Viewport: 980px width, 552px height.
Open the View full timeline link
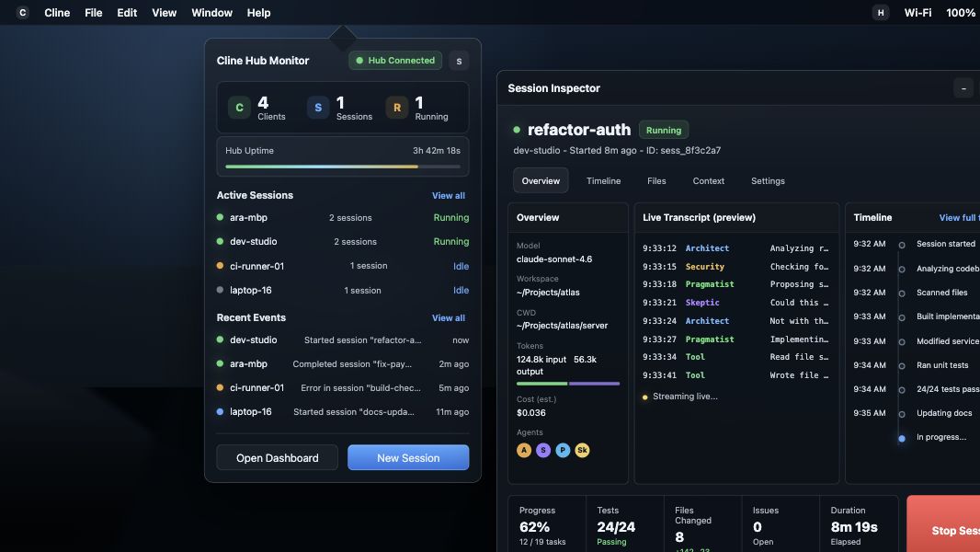(x=960, y=217)
